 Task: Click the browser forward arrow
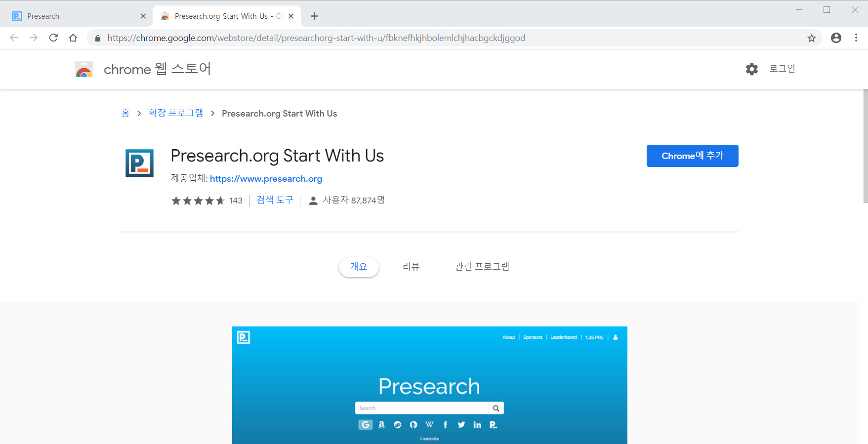(34, 38)
